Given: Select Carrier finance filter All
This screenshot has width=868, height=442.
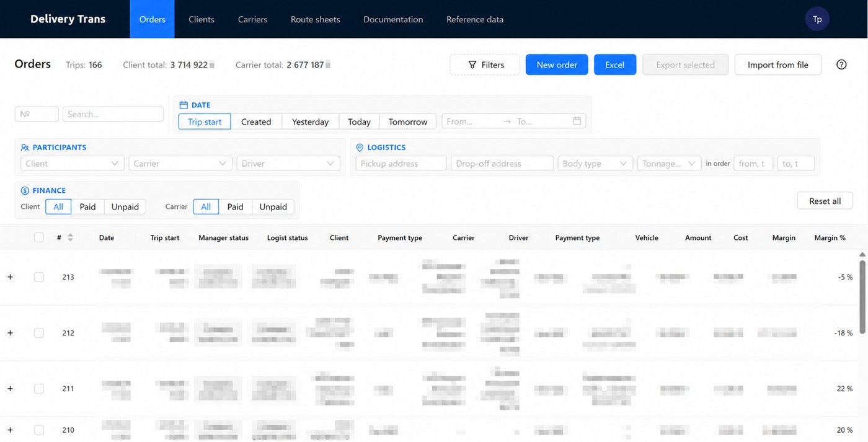Looking at the screenshot, I should coord(206,206).
